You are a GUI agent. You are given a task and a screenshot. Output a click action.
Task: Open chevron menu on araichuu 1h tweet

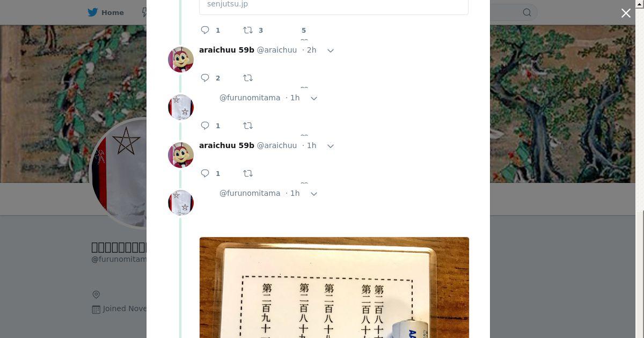point(331,146)
